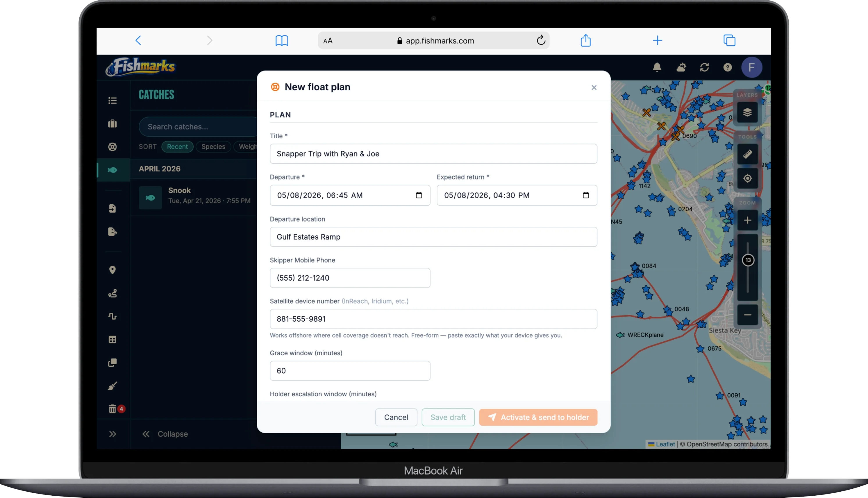
Task: Edit the Grace window minutes field
Action: pos(350,371)
